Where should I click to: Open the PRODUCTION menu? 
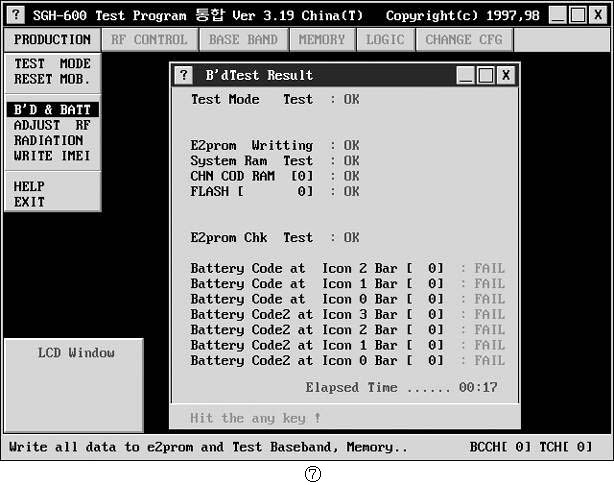[53, 40]
